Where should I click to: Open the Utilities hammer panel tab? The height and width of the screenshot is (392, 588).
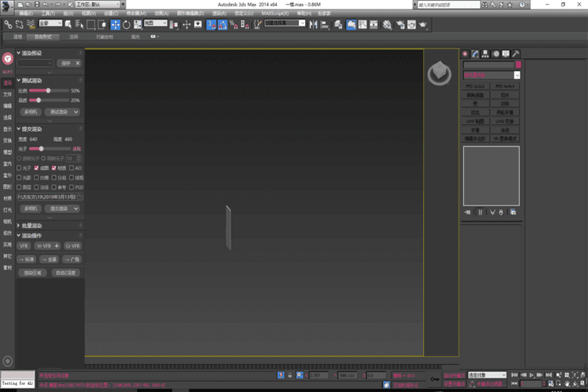[x=516, y=54]
